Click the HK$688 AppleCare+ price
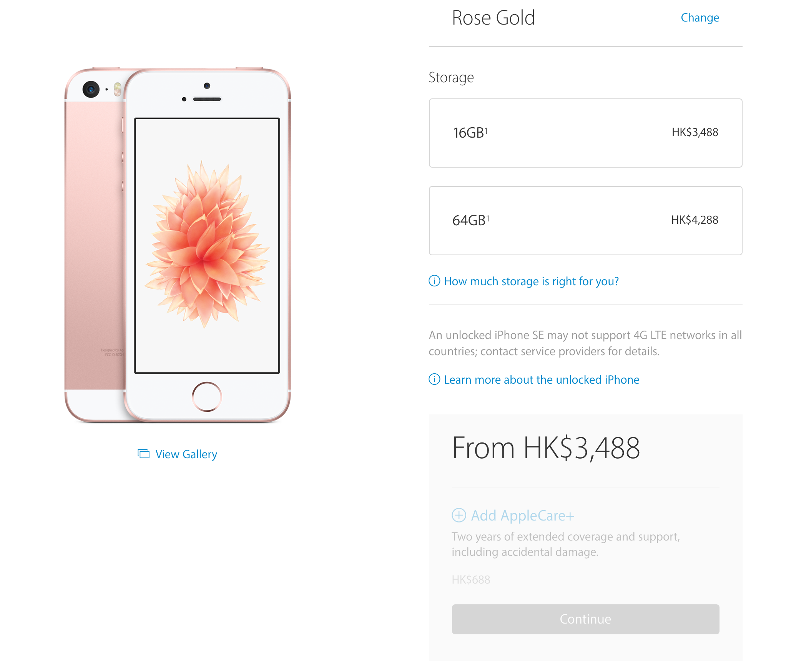This screenshot has height=672, width=791. tap(471, 579)
